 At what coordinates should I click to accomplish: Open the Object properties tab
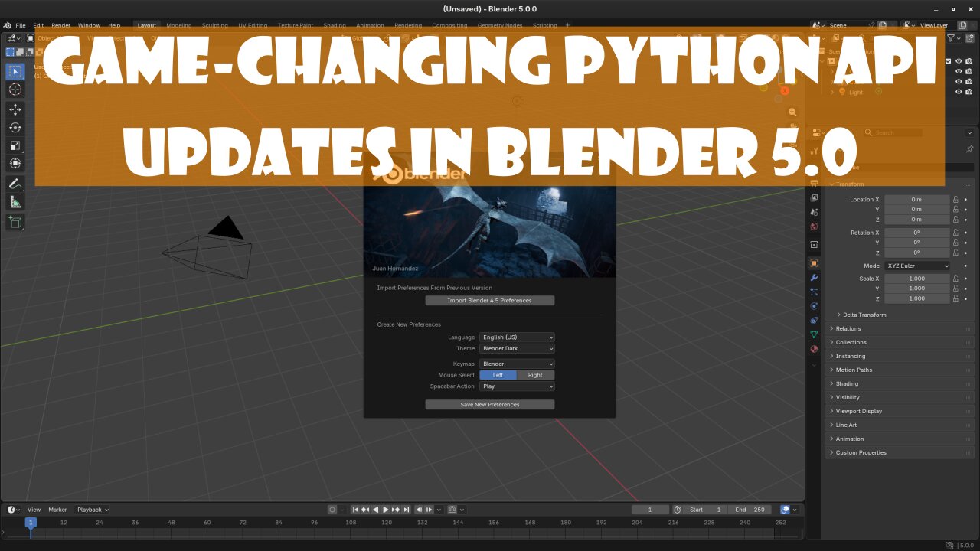pos(814,263)
